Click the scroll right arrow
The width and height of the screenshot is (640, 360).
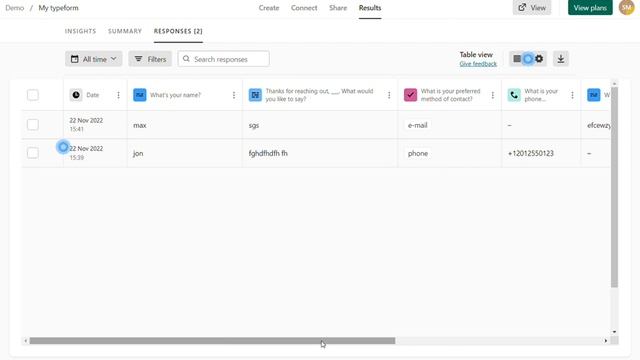click(606, 340)
